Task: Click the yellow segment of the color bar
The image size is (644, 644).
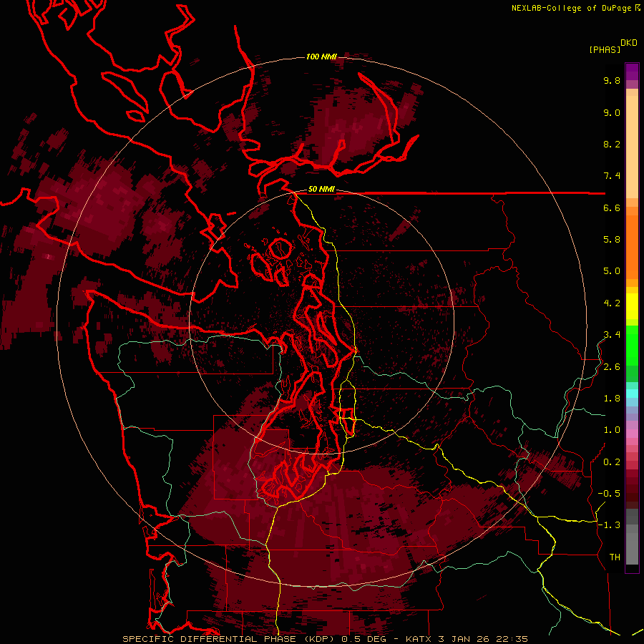Action: tap(632, 306)
